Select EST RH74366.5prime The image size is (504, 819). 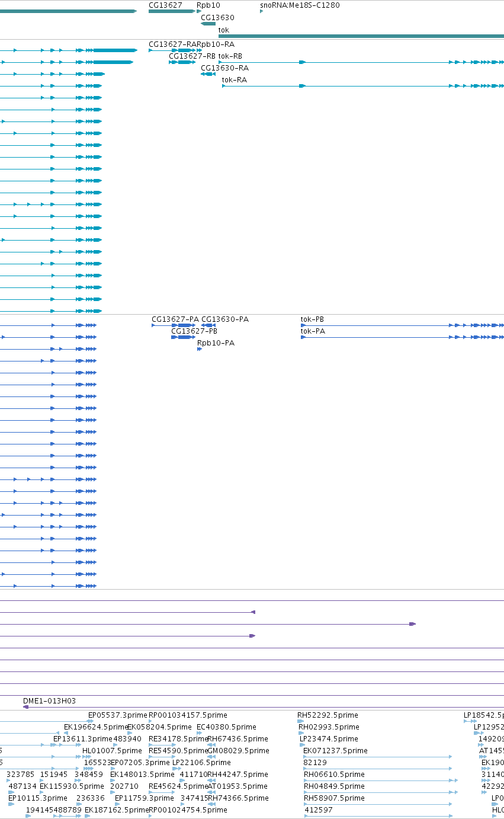pos(237,798)
